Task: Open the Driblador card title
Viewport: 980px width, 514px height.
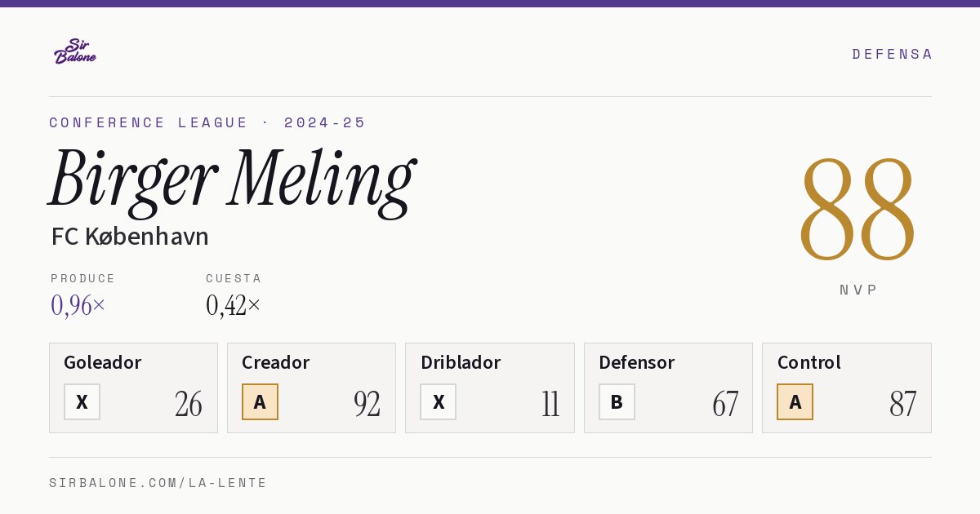Action: point(461,362)
